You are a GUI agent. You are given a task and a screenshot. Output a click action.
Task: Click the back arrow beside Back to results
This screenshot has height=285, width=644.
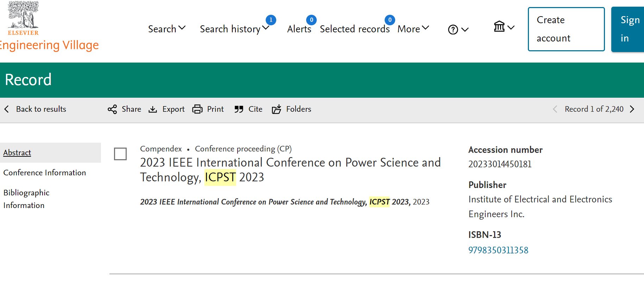[6, 109]
